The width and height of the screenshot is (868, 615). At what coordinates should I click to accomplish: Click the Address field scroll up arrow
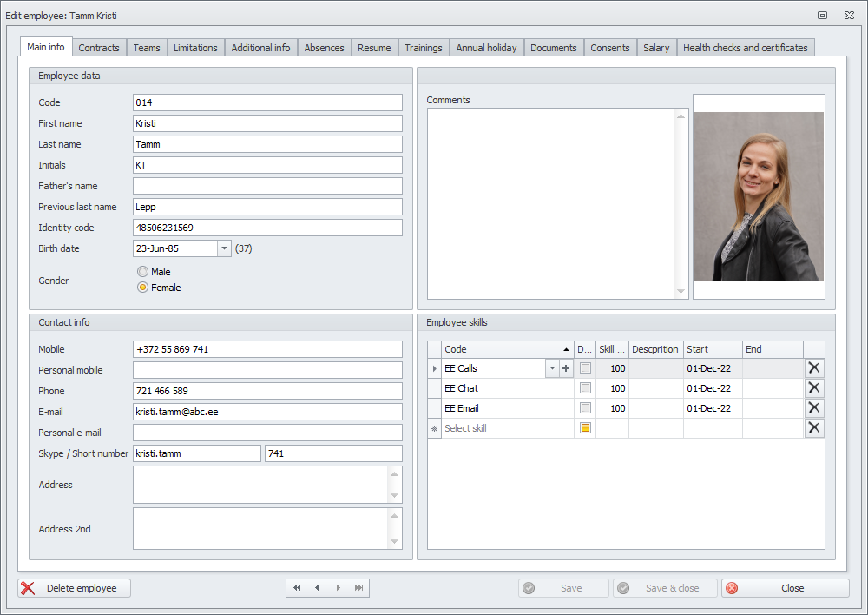(394, 474)
